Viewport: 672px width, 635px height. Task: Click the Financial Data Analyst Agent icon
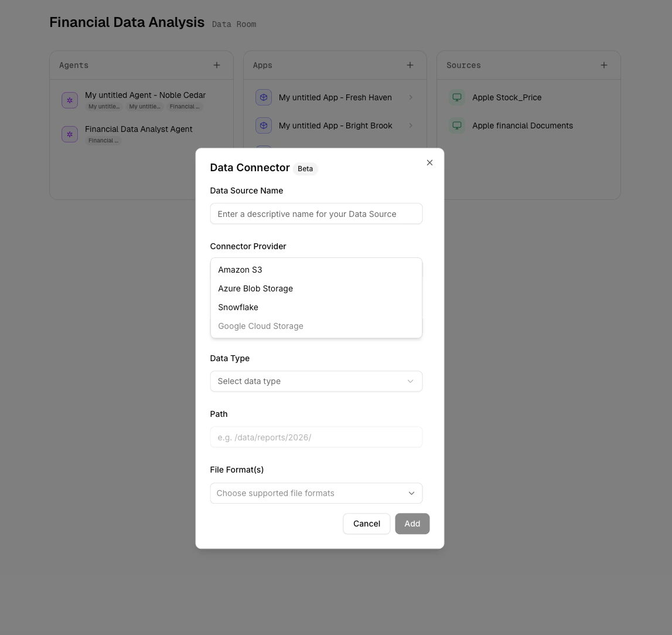tap(70, 134)
